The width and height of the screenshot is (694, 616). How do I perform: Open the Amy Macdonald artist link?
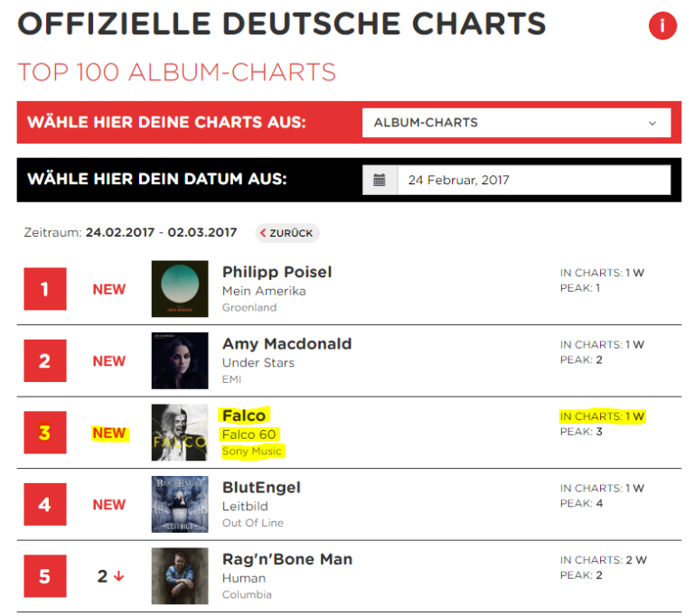click(x=286, y=344)
